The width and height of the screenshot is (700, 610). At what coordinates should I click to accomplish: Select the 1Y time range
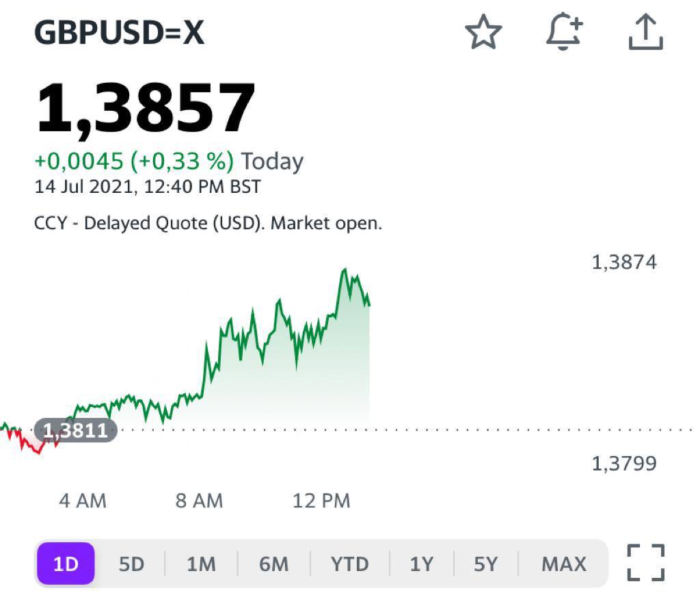[x=422, y=564]
